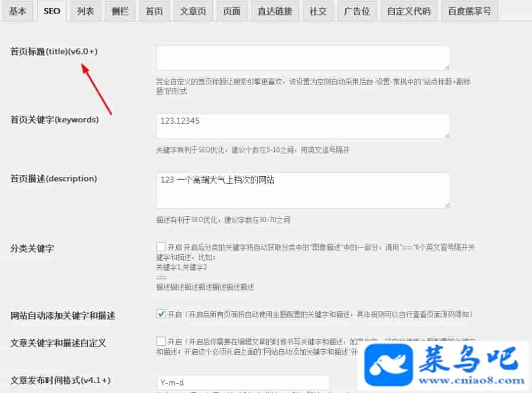Open the 列表 tab

click(x=85, y=11)
